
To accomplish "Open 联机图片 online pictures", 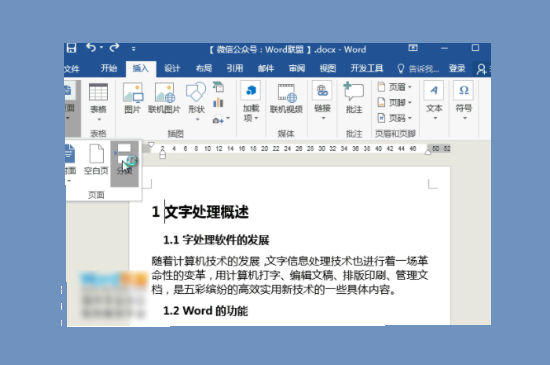I will [164, 99].
